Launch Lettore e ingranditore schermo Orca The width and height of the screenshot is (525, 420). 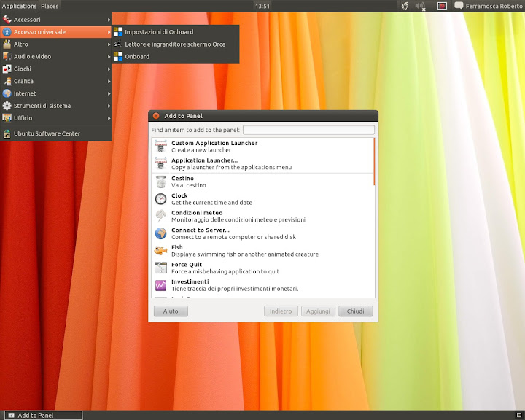[174, 44]
